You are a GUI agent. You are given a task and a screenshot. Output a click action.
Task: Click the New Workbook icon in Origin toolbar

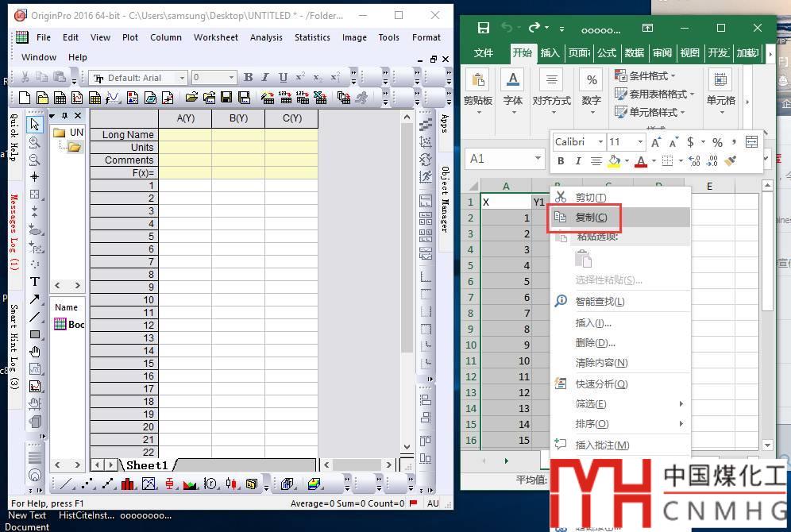pos(60,98)
